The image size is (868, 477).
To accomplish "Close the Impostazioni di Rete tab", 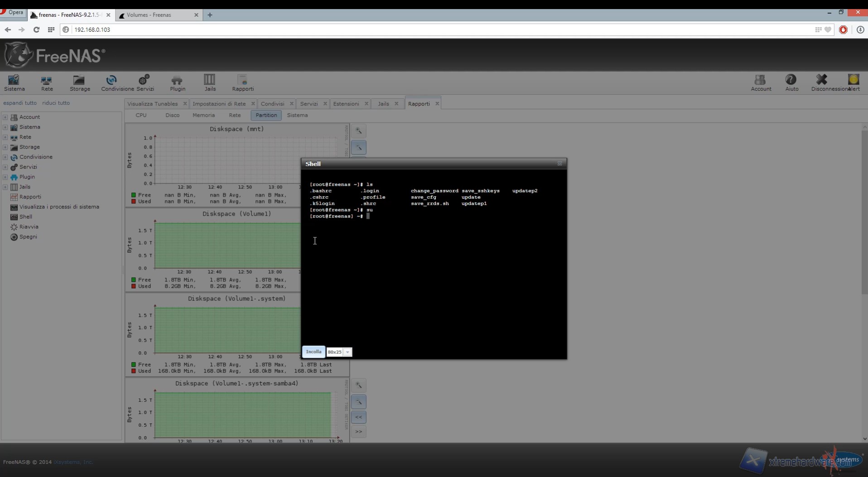I will point(253,104).
